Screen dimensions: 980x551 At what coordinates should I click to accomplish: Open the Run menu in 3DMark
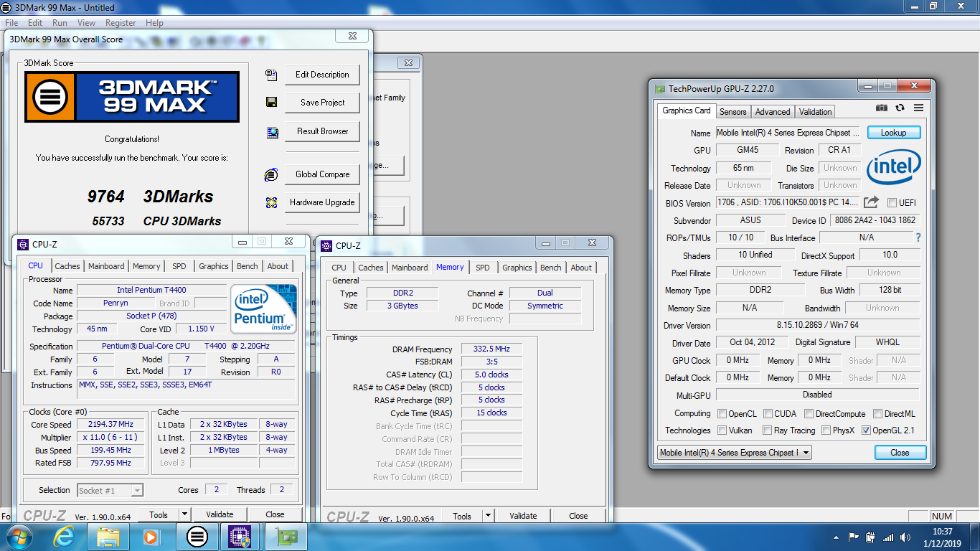[x=60, y=23]
